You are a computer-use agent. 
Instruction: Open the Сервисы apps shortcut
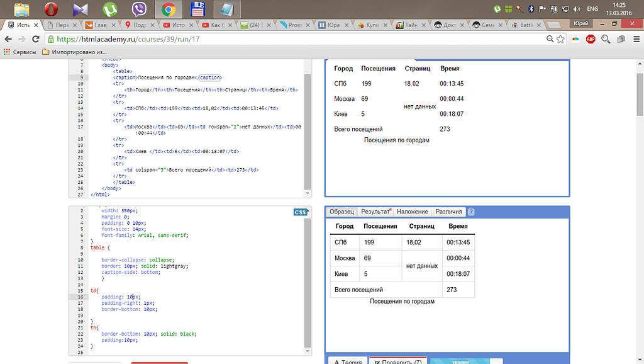click(19, 52)
